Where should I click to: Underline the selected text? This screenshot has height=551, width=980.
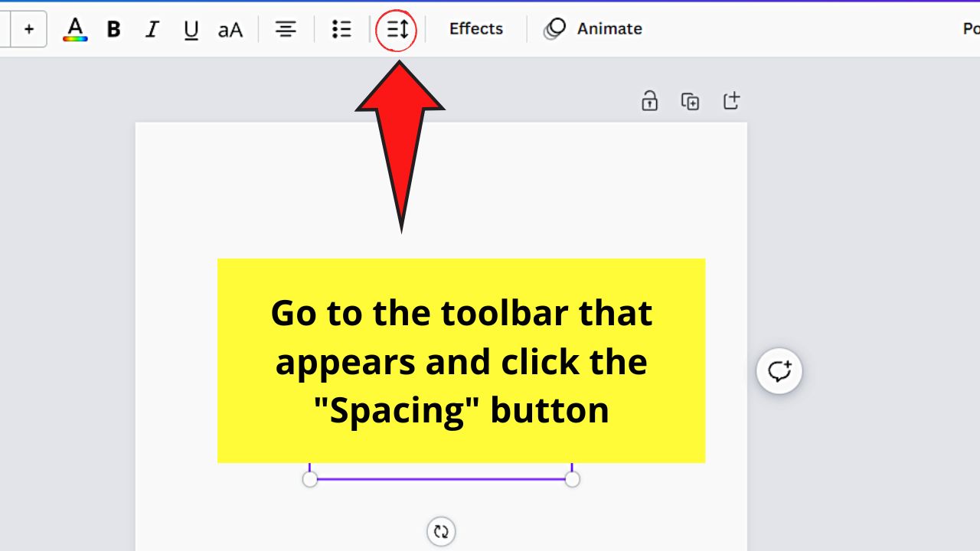coord(190,29)
